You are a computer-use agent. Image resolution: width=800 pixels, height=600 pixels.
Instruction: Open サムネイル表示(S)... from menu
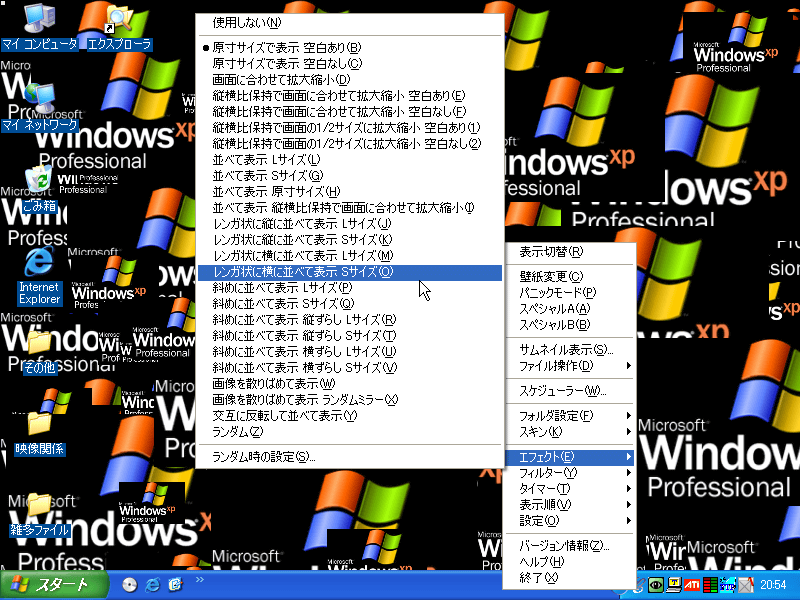tap(570, 349)
